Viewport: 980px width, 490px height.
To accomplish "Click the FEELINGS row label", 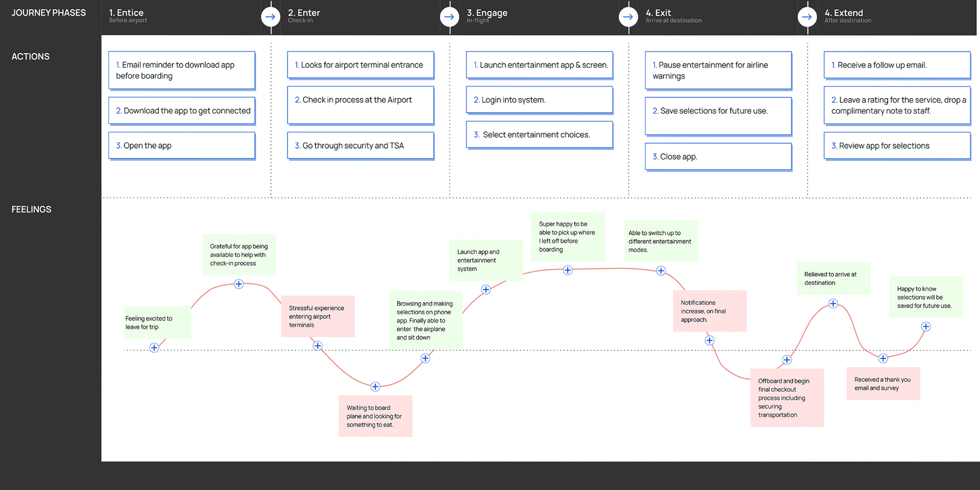I will [31, 209].
